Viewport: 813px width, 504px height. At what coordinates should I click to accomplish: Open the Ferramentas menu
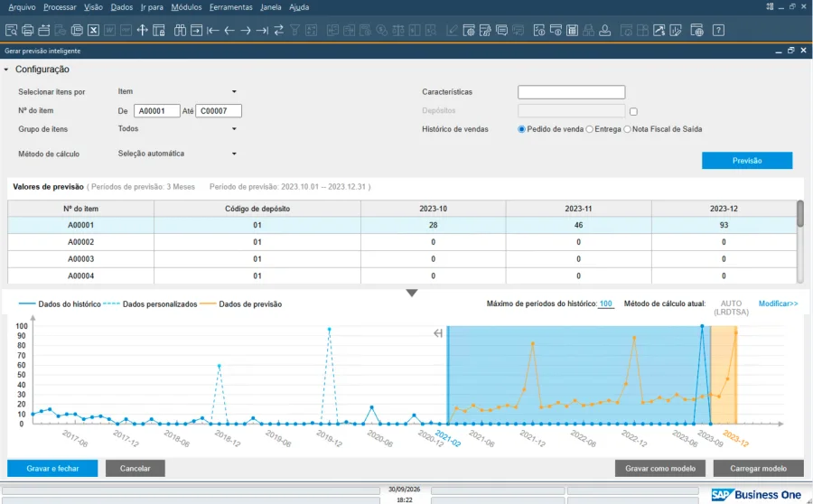[230, 7]
